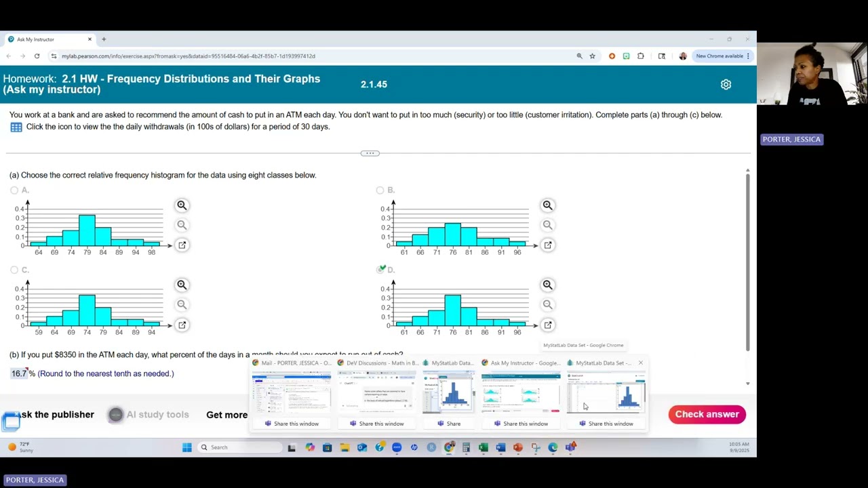
Task: Open histogram B in a new window
Action: pos(547,245)
